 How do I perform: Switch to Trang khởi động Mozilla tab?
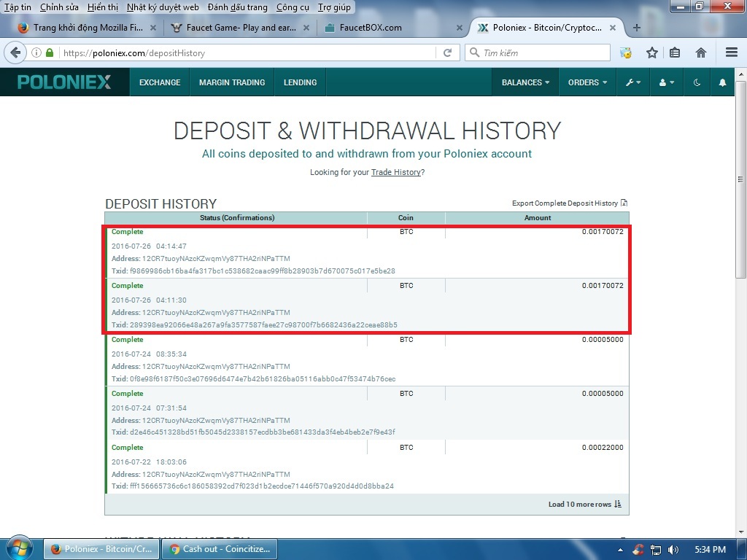pyautogui.click(x=86, y=28)
